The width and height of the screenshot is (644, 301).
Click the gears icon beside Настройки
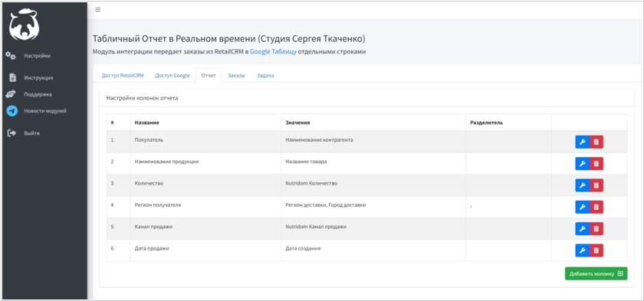point(11,56)
